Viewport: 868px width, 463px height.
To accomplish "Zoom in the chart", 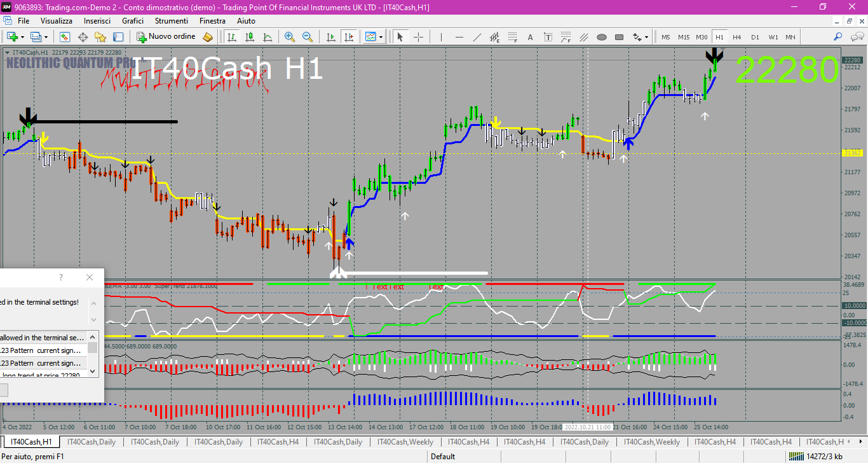I will click(290, 37).
